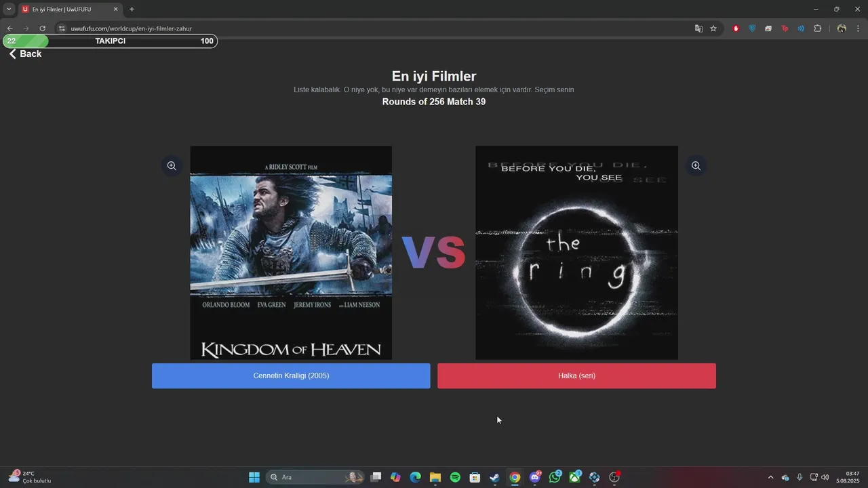Screen dimensions: 868x488
Task: Navigate forward in browser history
Action: (x=26, y=28)
